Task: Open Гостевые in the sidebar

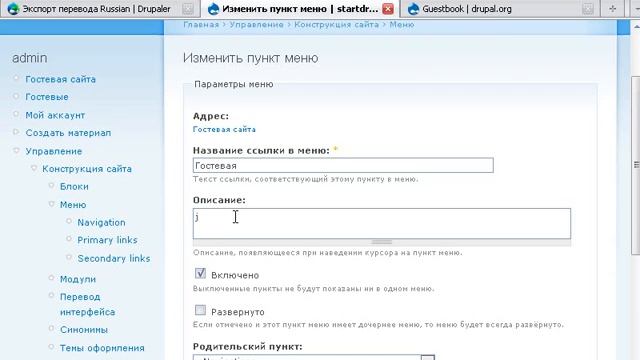Action: point(47,97)
